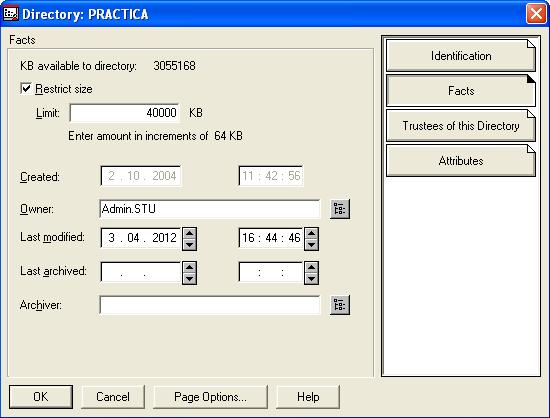Close the Directory: PRACTICA dialog

pyautogui.click(x=536, y=14)
